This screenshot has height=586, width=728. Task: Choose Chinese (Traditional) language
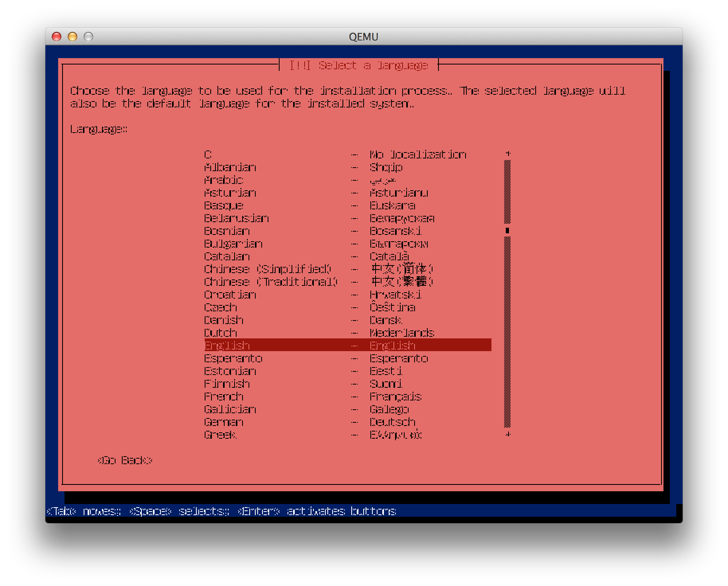348,281
